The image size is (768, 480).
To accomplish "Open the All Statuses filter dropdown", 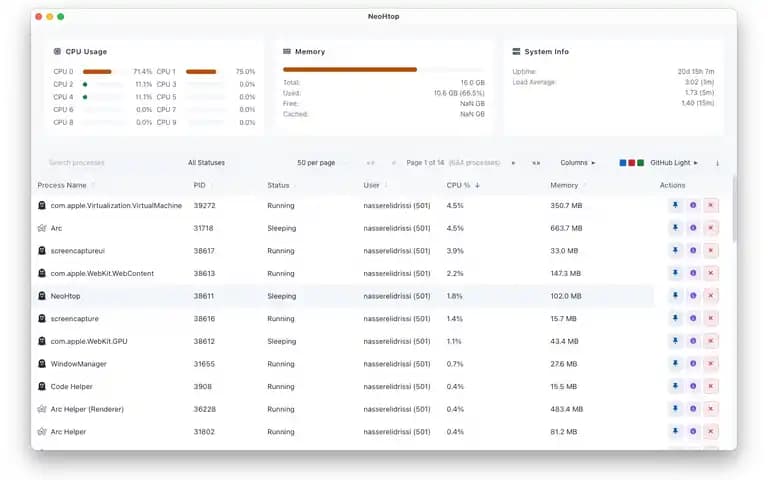I will 206,163.
